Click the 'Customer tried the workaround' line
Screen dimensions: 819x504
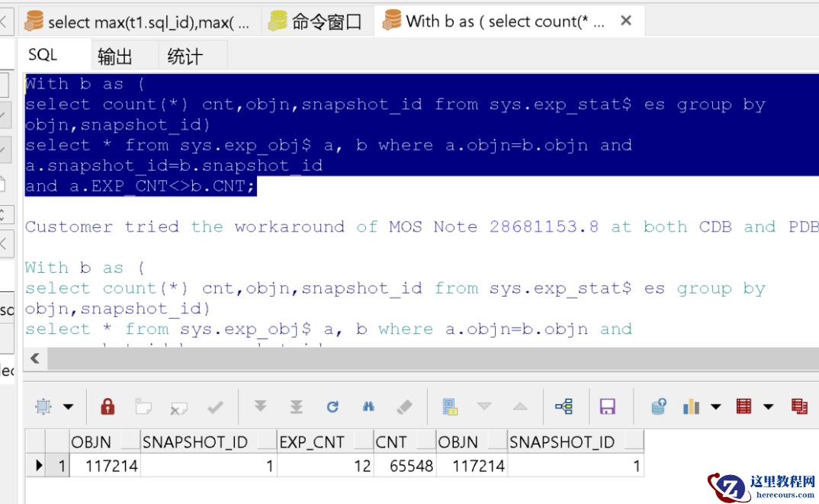(422, 226)
